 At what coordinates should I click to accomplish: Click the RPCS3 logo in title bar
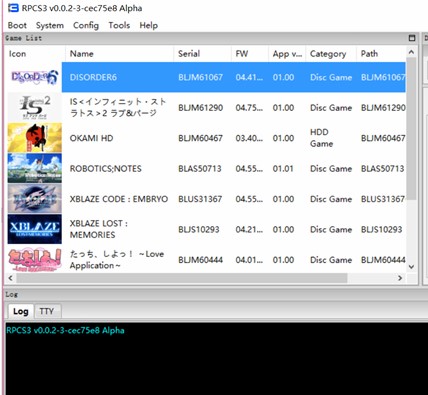13,8
